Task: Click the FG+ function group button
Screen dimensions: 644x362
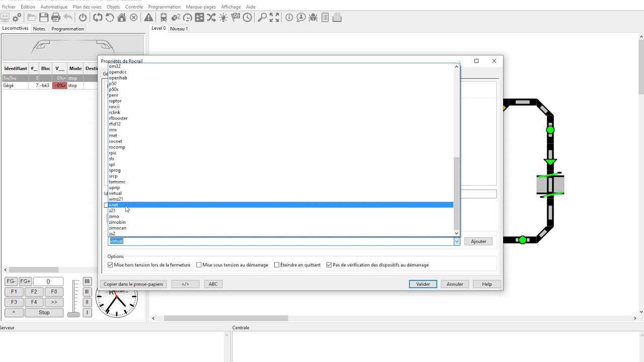Action: click(25, 282)
